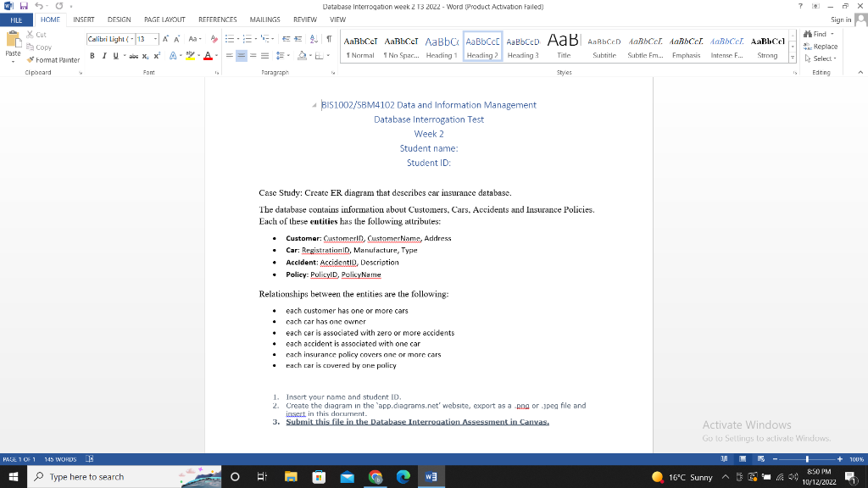Open the Select dropdown in Editing
Screen dimensions: 868x488
[821, 58]
